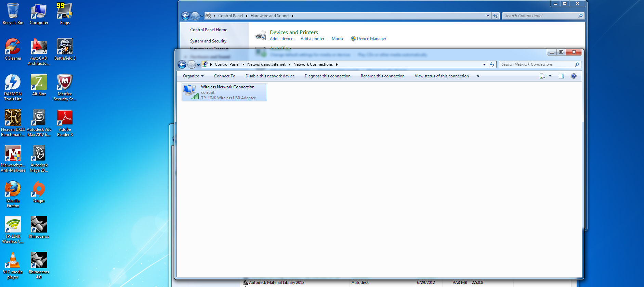Click Disable this network device

pos(270,76)
